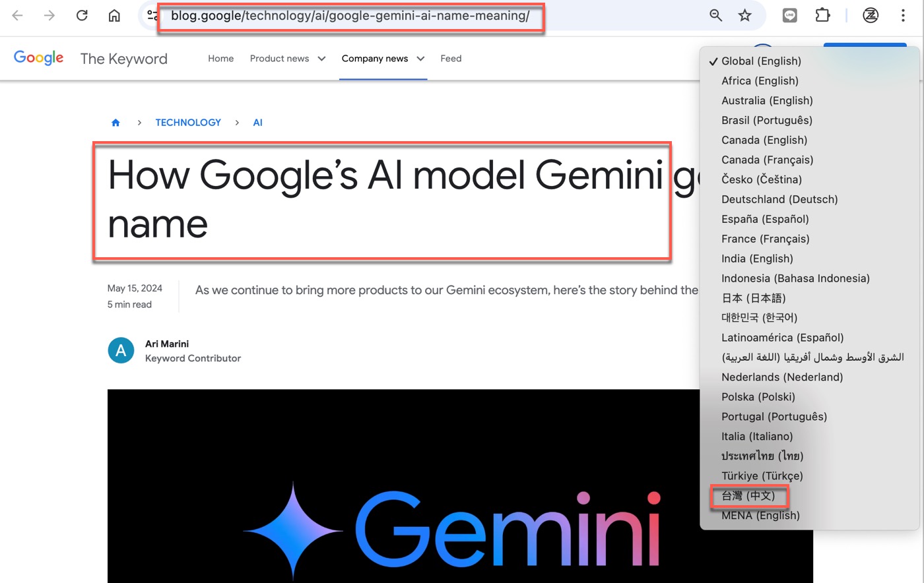Click the browser back arrow
The image size is (924, 583).
coord(18,15)
